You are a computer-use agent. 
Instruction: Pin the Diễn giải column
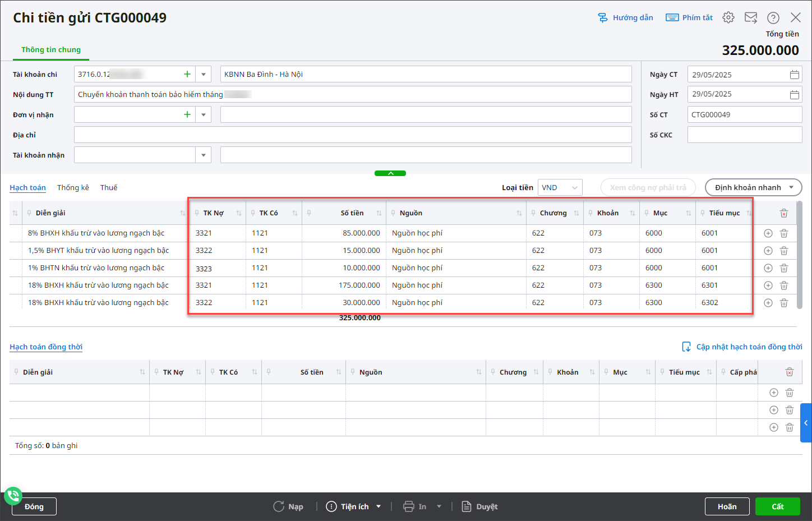click(29, 213)
